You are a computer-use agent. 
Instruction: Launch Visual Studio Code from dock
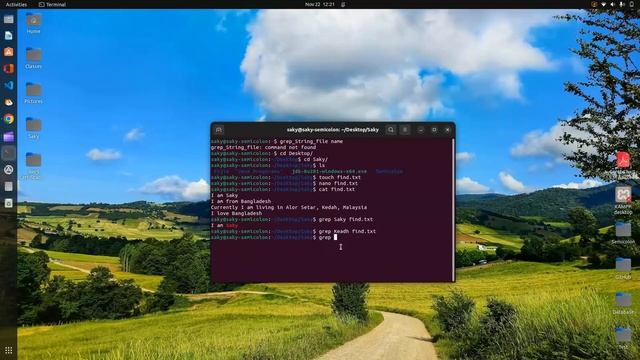click(9, 85)
